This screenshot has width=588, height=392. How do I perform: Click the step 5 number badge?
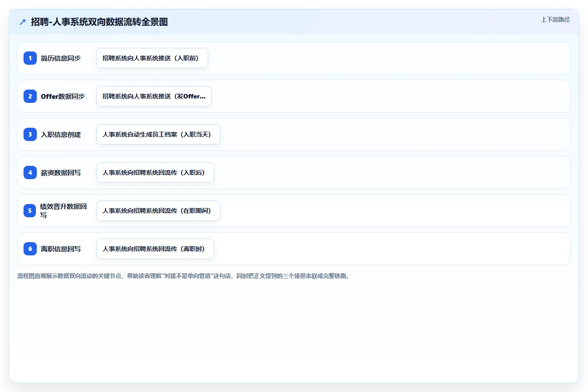tap(30, 211)
